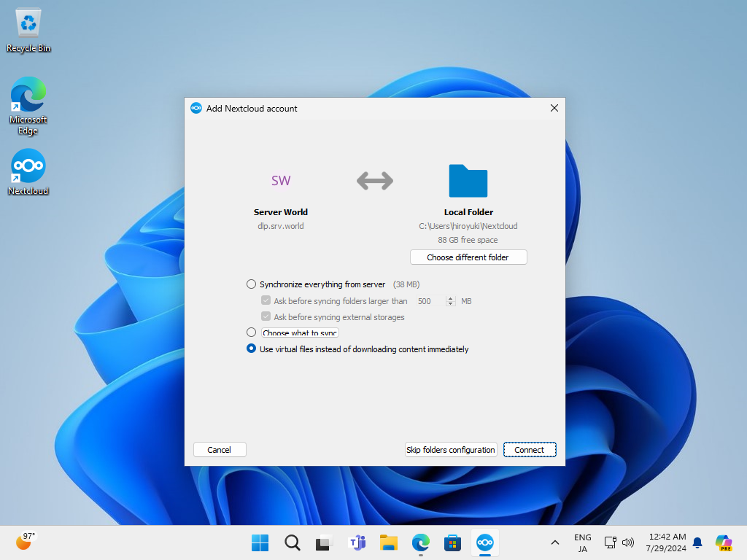Click the 500 MB size input field
Screen dimensions: 747x560
click(x=430, y=301)
